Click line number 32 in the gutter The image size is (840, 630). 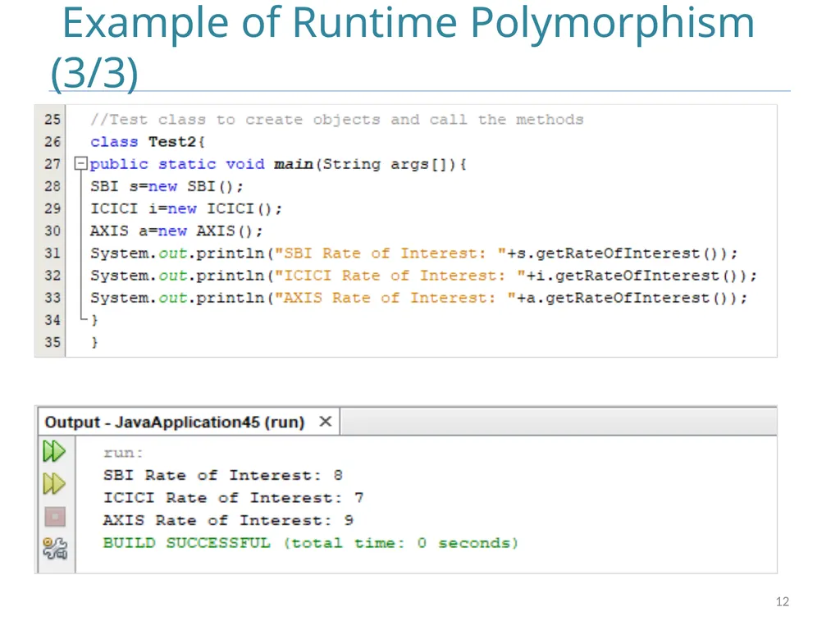click(52, 276)
